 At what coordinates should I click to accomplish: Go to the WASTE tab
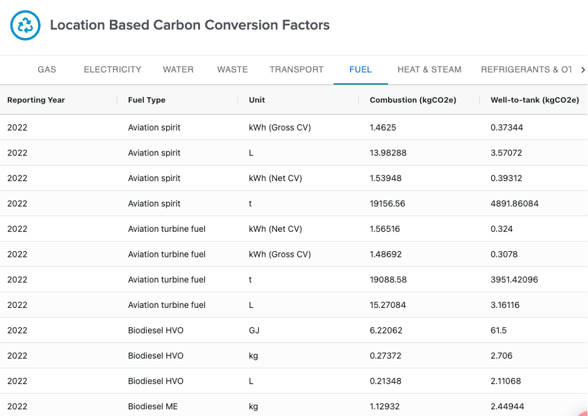point(232,70)
